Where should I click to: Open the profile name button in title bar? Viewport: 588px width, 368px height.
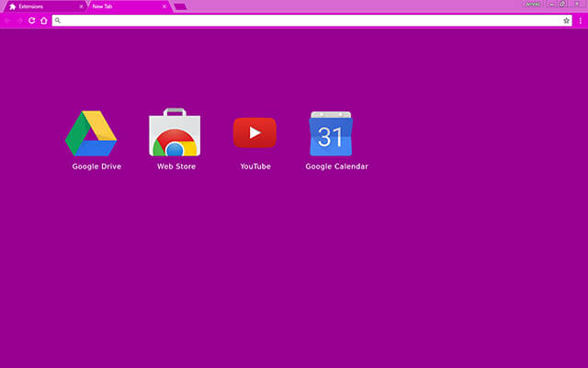(x=532, y=4)
